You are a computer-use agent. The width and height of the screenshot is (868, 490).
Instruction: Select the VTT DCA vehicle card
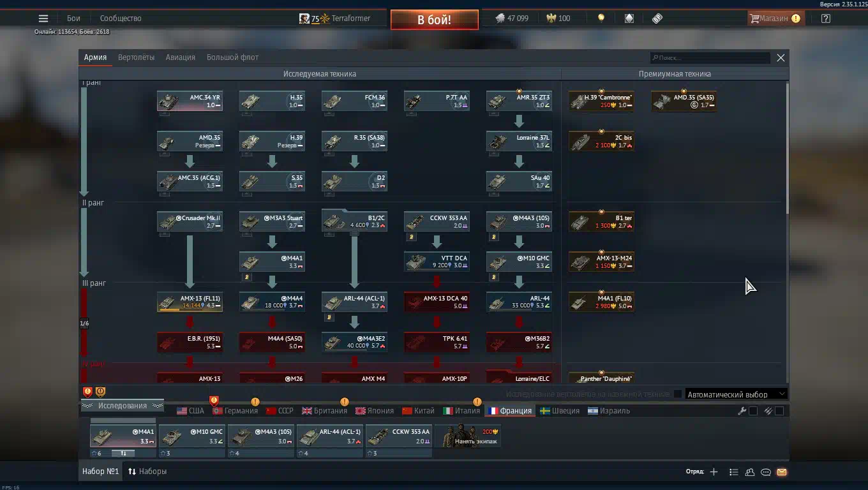pos(437,262)
